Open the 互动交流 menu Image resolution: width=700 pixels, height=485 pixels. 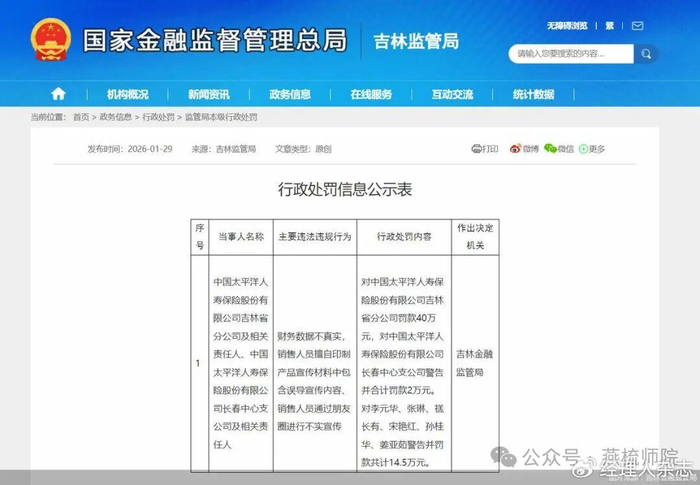pos(452,94)
